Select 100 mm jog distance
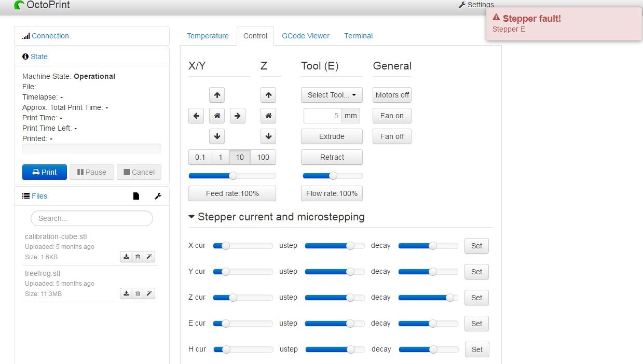The width and height of the screenshot is (643, 364). point(263,157)
